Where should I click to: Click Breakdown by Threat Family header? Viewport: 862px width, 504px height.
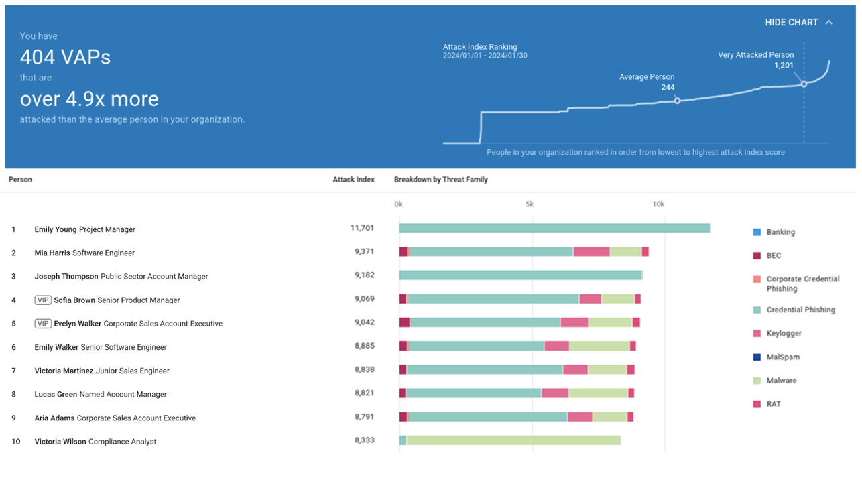(440, 180)
